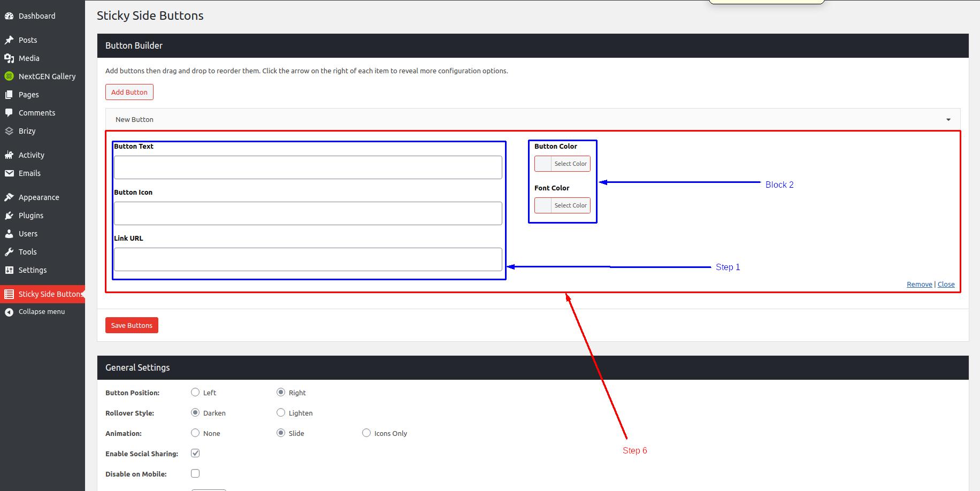Click the Save Buttons button
Viewport: 980px width, 491px height.
(132, 325)
